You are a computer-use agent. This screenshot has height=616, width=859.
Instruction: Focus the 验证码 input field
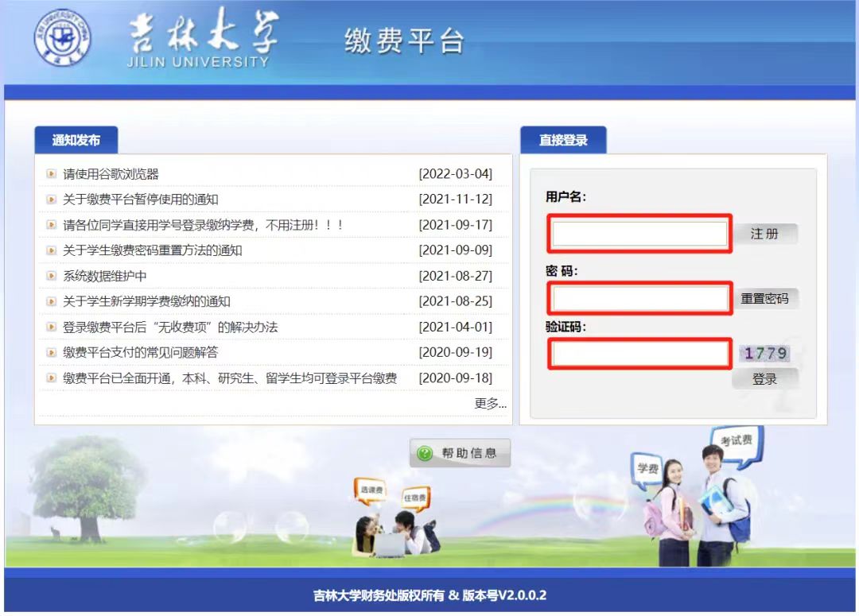pyautogui.click(x=639, y=354)
